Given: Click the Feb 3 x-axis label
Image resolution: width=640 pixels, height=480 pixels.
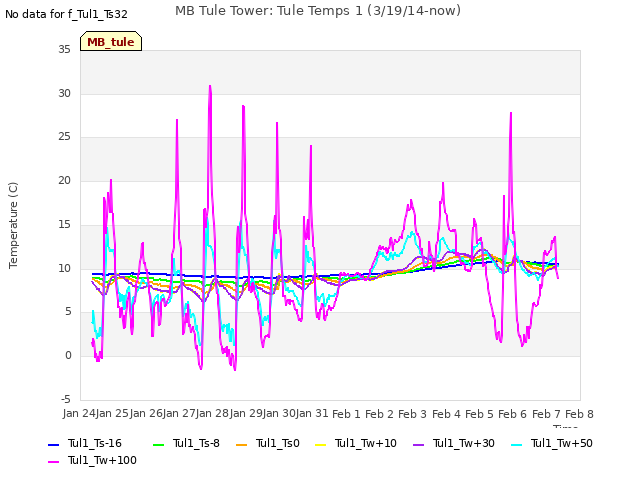Looking at the screenshot, I should tap(412, 414).
